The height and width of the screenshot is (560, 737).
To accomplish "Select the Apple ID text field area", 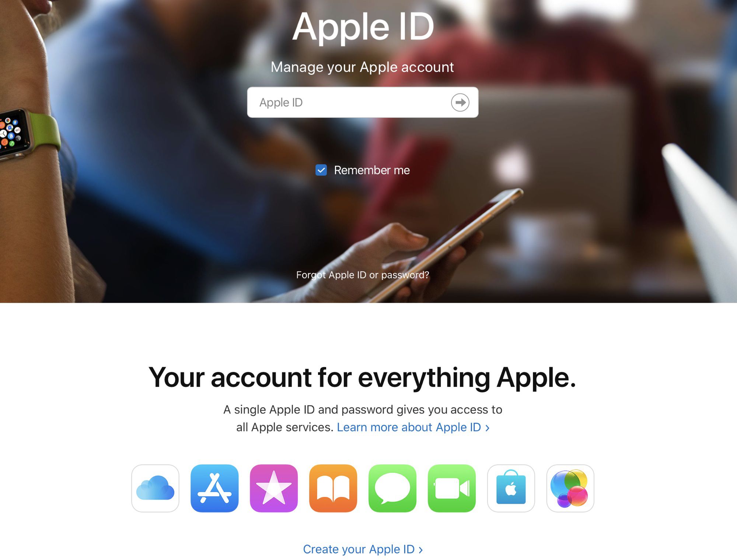I will (x=362, y=102).
